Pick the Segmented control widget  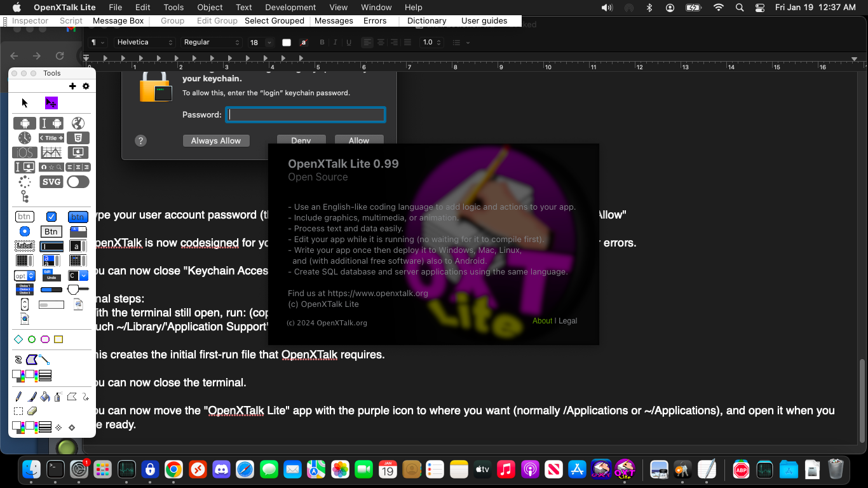point(78,167)
